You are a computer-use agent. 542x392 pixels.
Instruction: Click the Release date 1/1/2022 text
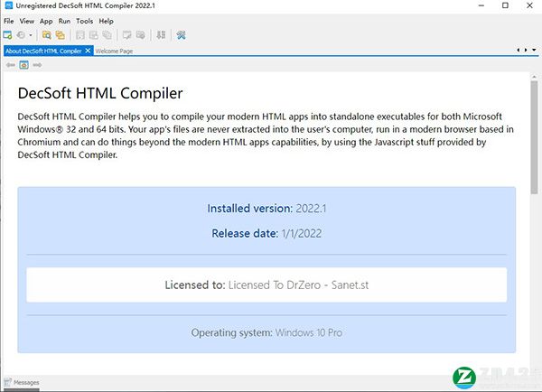(x=266, y=233)
